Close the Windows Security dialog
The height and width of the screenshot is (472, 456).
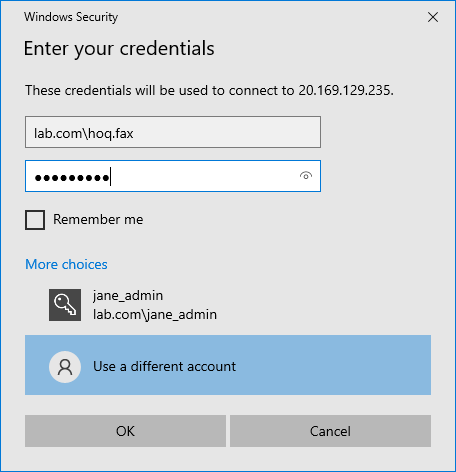[x=433, y=17]
